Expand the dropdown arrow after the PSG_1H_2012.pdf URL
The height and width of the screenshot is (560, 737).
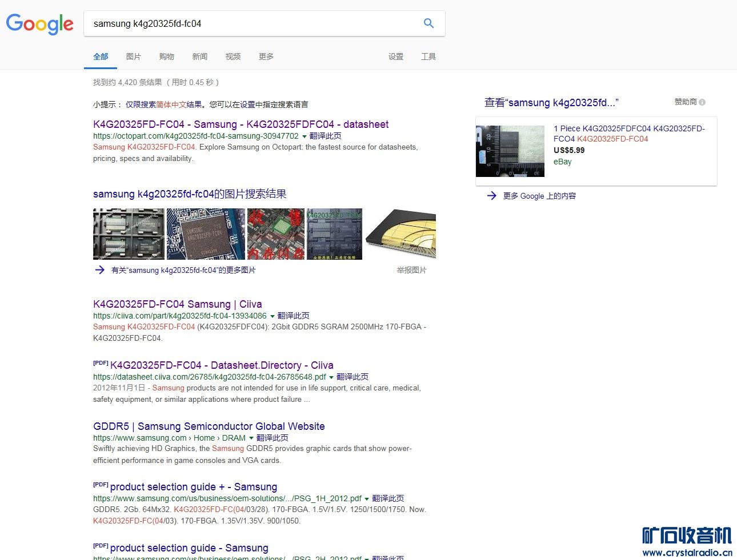tap(366, 499)
